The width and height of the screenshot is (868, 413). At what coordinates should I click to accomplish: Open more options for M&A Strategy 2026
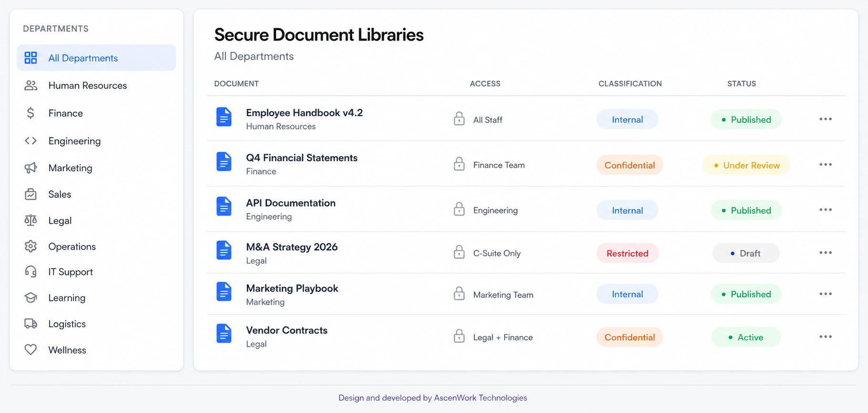point(826,253)
